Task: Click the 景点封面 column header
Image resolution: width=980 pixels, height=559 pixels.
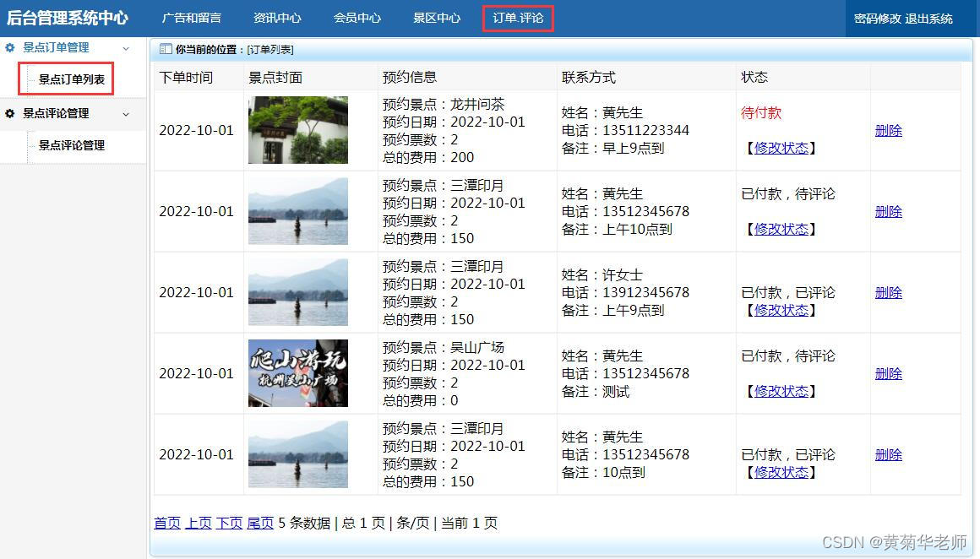Action: 275,78
